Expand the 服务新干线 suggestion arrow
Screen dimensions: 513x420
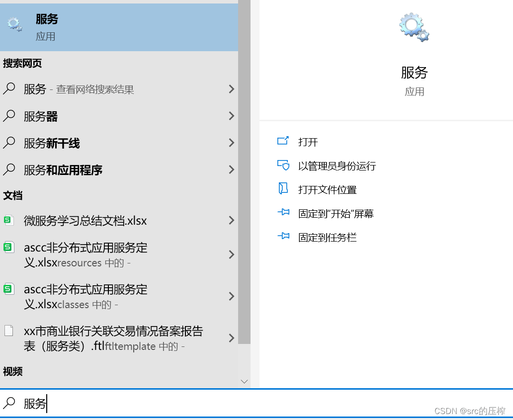coord(231,143)
